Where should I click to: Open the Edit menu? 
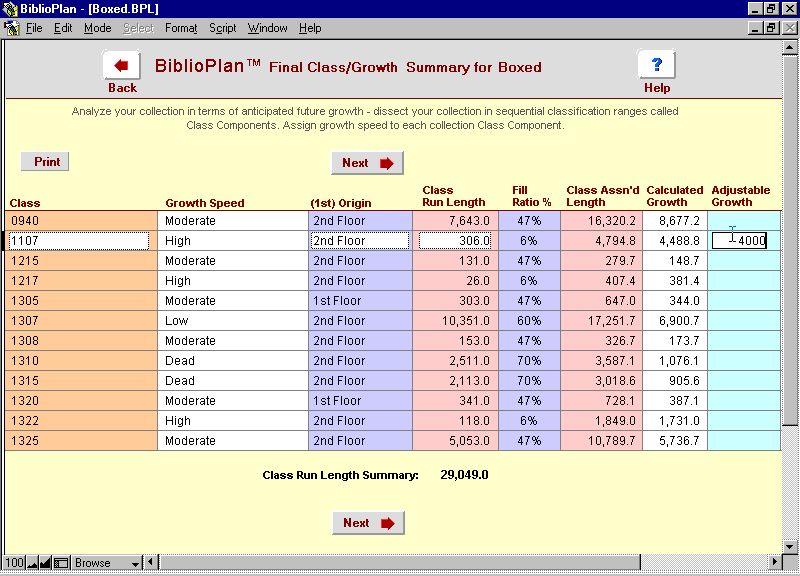coord(63,28)
